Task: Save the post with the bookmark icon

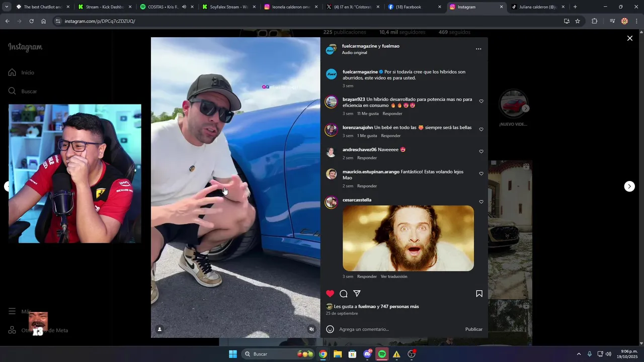Action: (x=479, y=294)
